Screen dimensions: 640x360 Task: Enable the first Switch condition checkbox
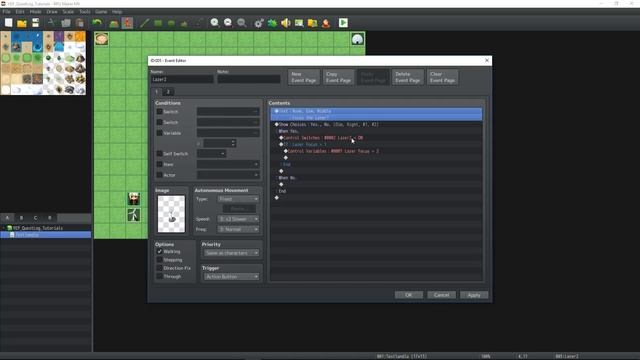point(160,111)
